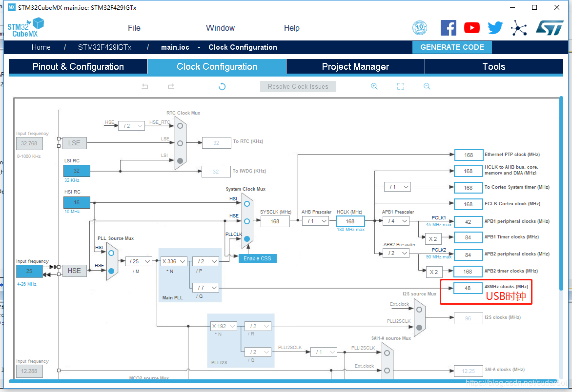Screen dimensions: 572x392
Task: Click the GENERATE CODE button
Action: coord(452,47)
